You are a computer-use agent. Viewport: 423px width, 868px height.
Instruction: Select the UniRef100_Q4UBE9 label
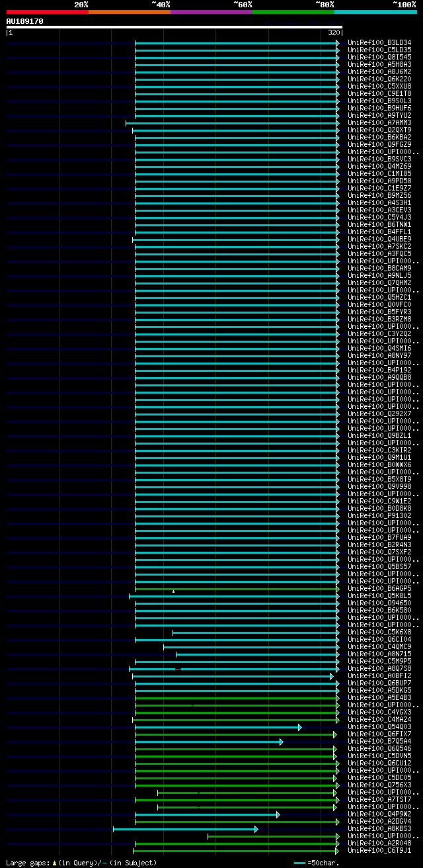[x=379, y=239]
